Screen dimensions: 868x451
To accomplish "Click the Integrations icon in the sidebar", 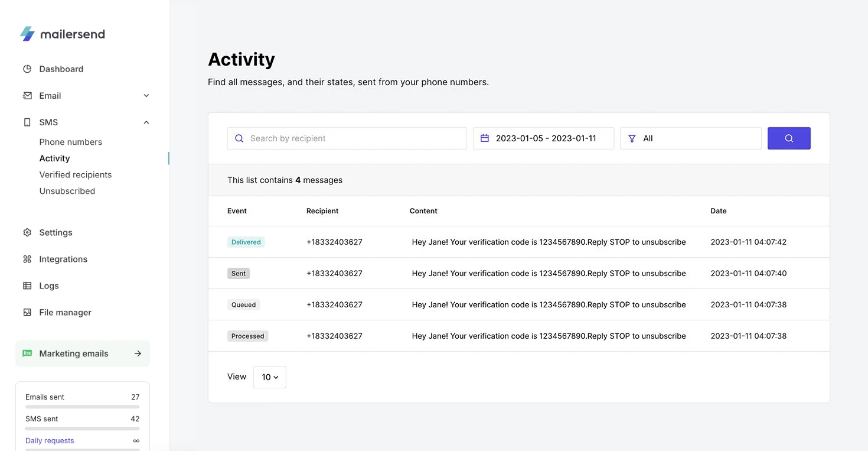I will click(x=27, y=259).
